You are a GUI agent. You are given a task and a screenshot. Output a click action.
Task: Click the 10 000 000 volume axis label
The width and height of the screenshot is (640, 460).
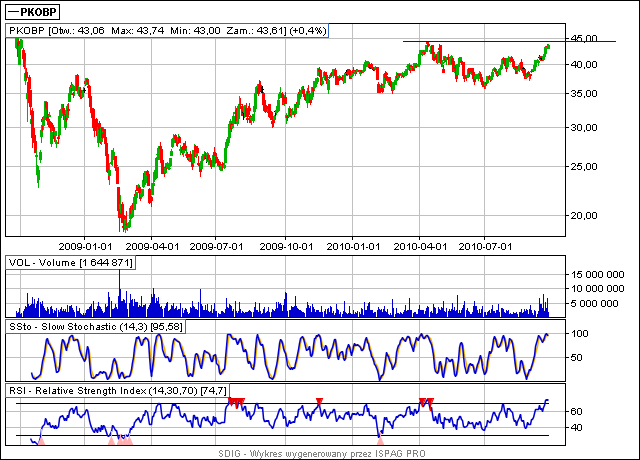[x=597, y=289]
